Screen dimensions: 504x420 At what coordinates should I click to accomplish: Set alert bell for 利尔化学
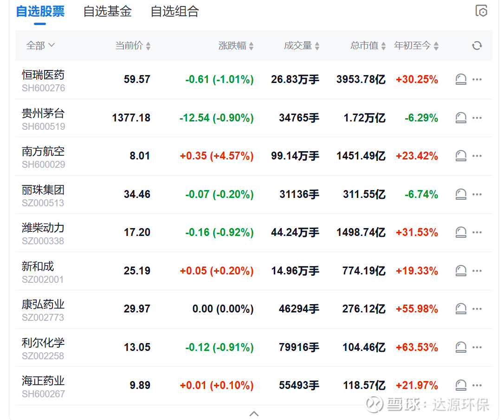click(461, 347)
